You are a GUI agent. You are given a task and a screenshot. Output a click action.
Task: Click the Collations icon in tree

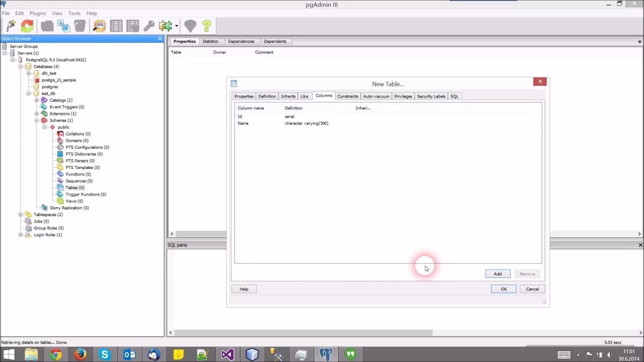click(60, 134)
